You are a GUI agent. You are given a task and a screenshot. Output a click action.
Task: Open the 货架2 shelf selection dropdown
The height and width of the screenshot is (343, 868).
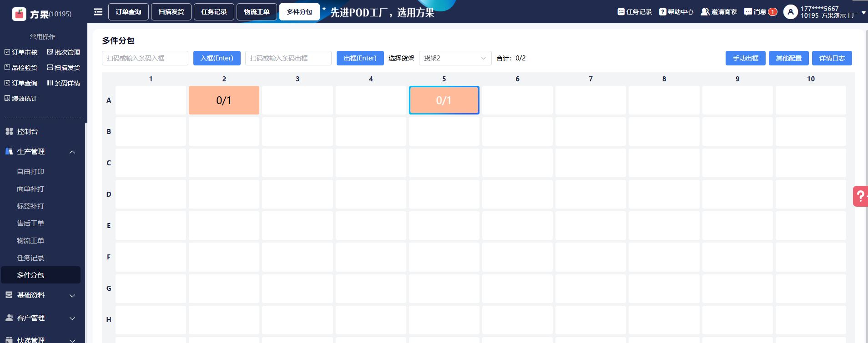point(455,58)
